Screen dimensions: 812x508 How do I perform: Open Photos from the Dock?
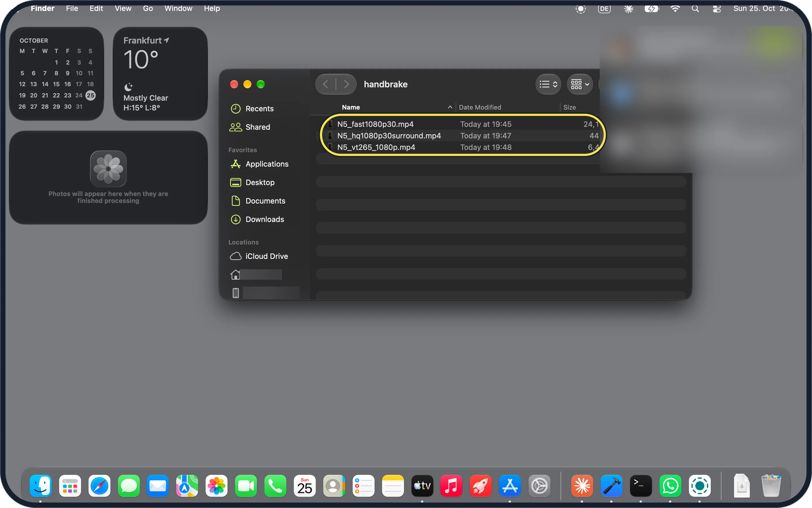(x=216, y=486)
